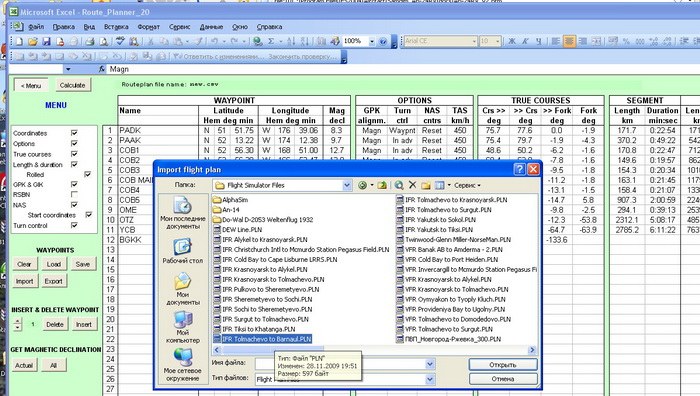Click the Help question button on dialog title
This screenshot has height=396, width=700.
(x=519, y=169)
